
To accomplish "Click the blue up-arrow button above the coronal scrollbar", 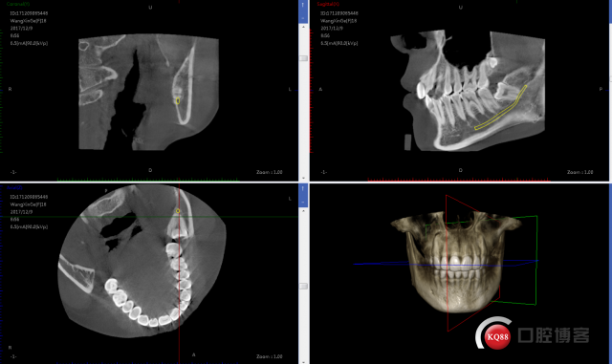I will (x=303, y=6).
